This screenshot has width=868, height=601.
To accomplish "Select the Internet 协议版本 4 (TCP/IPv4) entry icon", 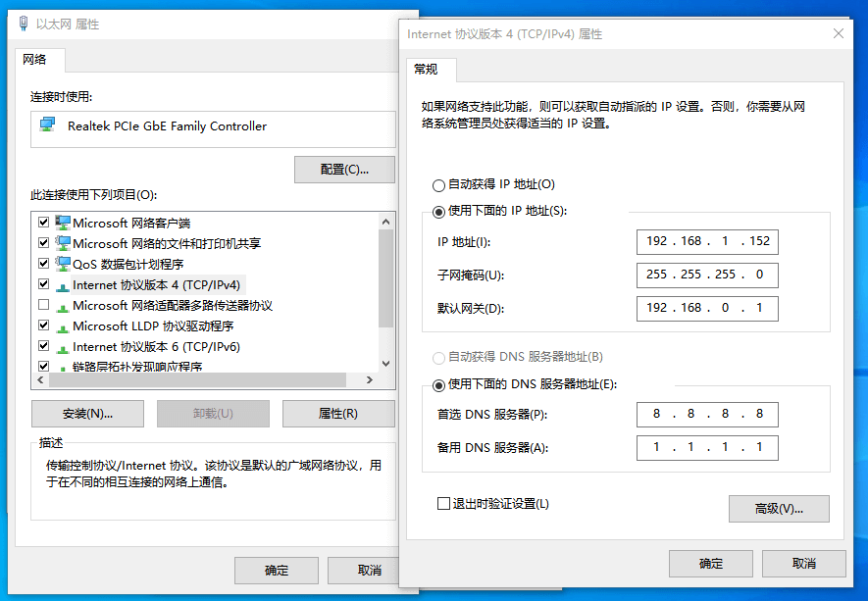I will click(63, 284).
